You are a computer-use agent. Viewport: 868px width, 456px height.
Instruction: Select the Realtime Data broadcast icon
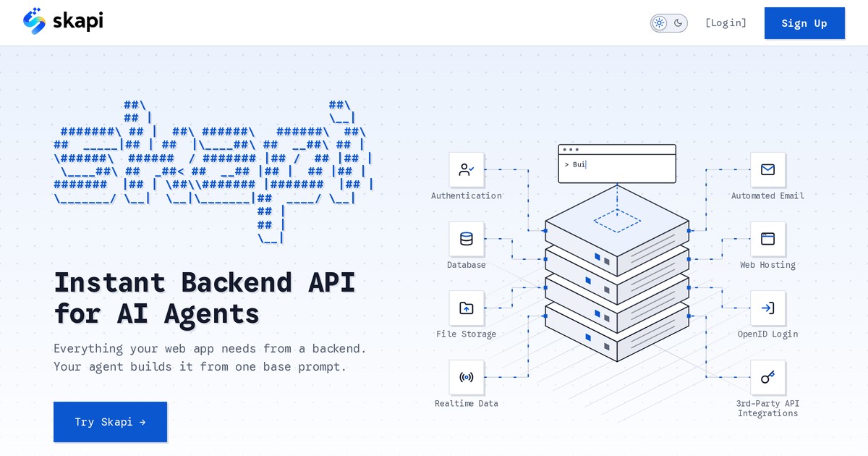coord(467,378)
